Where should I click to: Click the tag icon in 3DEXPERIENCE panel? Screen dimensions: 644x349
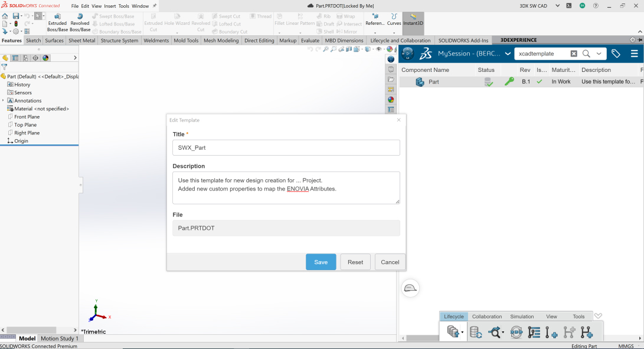[616, 54]
